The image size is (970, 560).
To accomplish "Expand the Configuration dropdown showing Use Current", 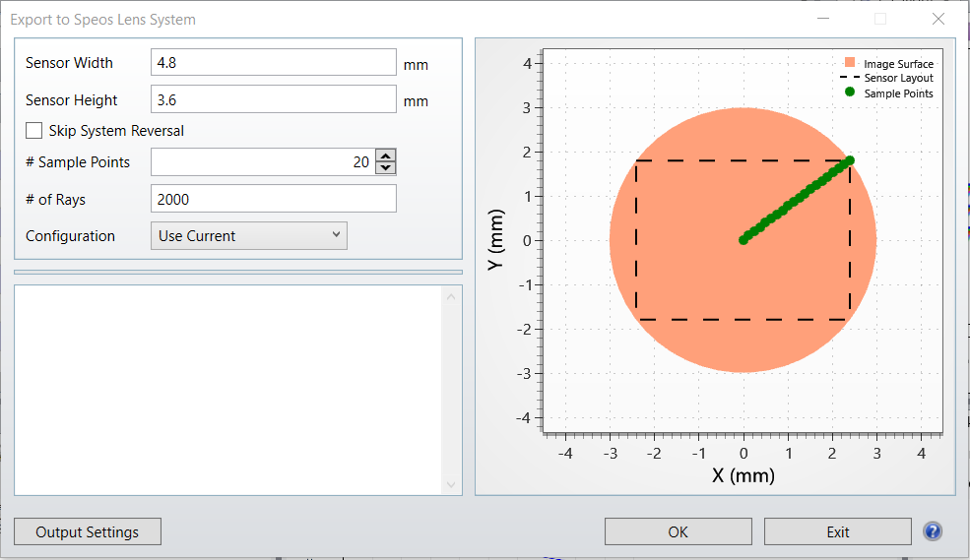I will [249, 235].
